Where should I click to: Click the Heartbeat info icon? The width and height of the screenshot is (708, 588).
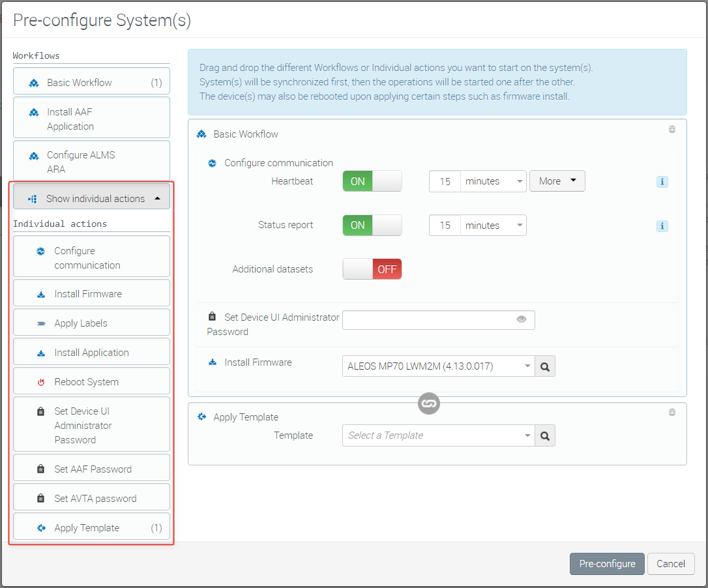pyautogui.click(x=662, y=182)
